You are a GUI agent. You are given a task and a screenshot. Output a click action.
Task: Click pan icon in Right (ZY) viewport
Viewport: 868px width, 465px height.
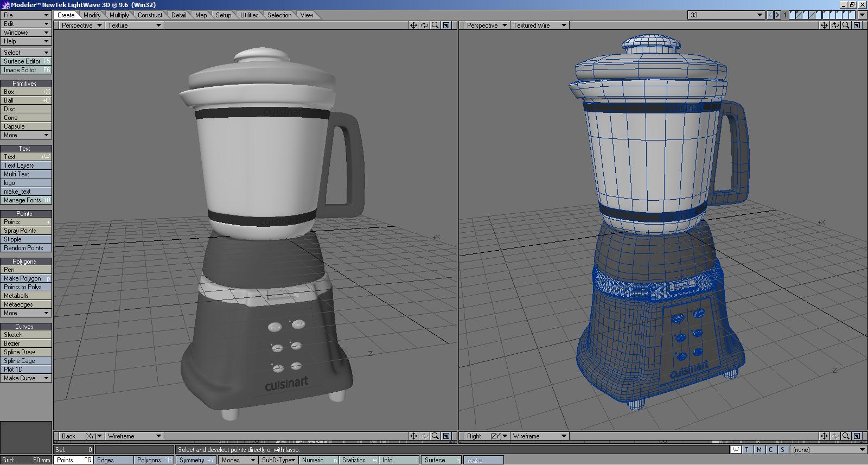[x=824, y=436]
